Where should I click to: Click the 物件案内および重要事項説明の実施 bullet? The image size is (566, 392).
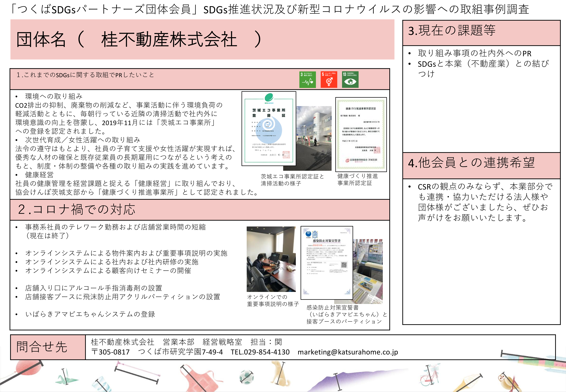coord(126,253)
